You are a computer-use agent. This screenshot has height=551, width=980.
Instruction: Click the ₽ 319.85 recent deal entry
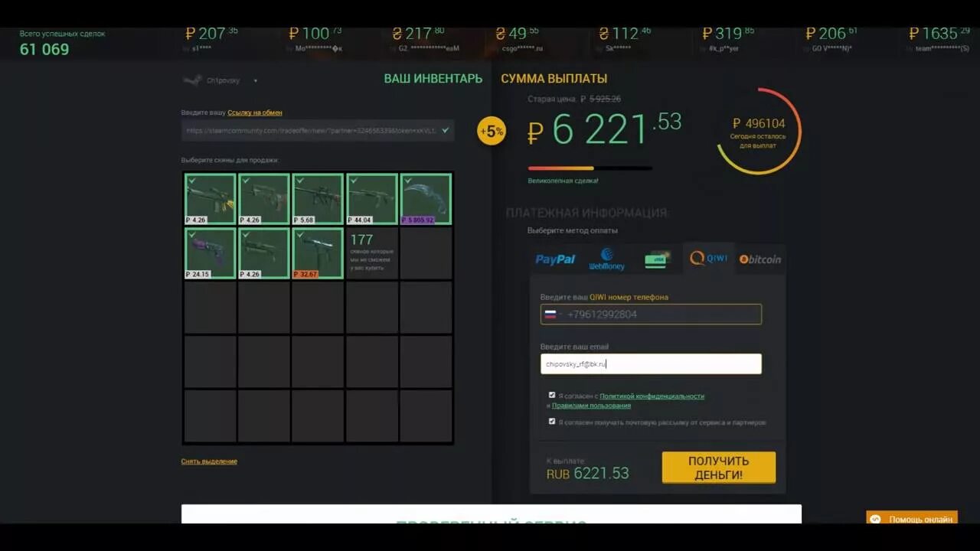728,38
